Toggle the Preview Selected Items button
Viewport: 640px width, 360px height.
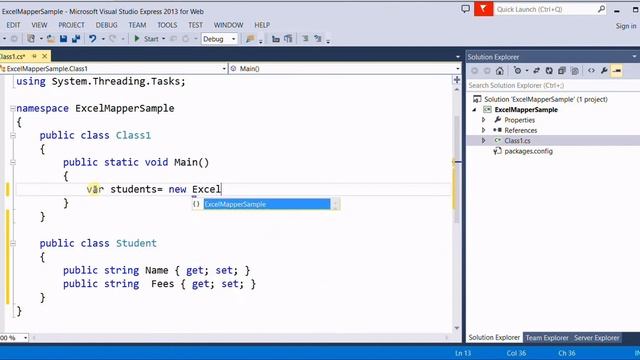[617, 71]
